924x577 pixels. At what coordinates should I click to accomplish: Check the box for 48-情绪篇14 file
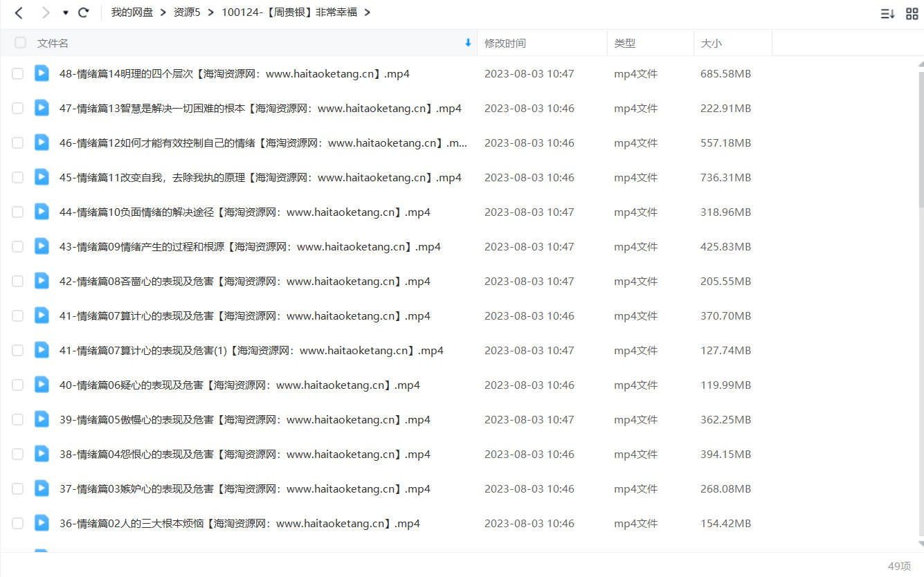[x=17, y=73]
